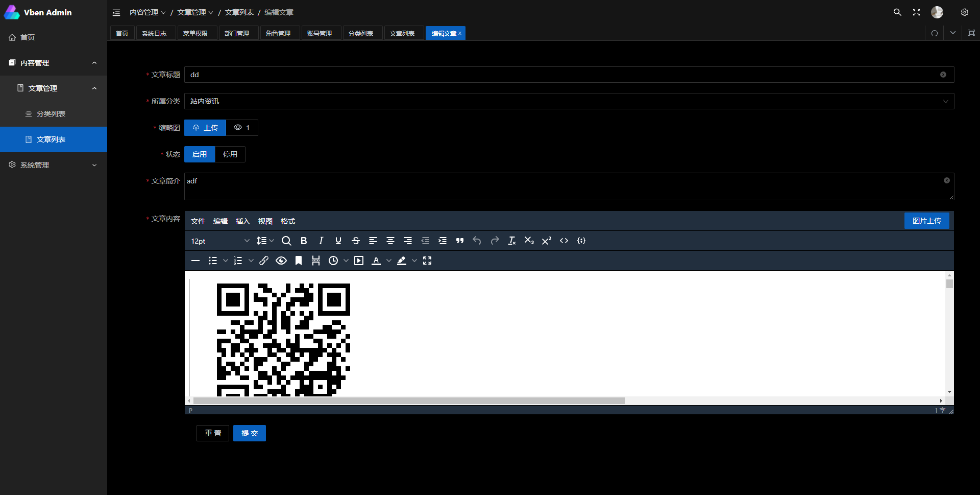Image resolution: width=980 pixels, height=495 pixels.
Task: Apply bullet list
Action: pyautogui.click(x=213, y=261)
